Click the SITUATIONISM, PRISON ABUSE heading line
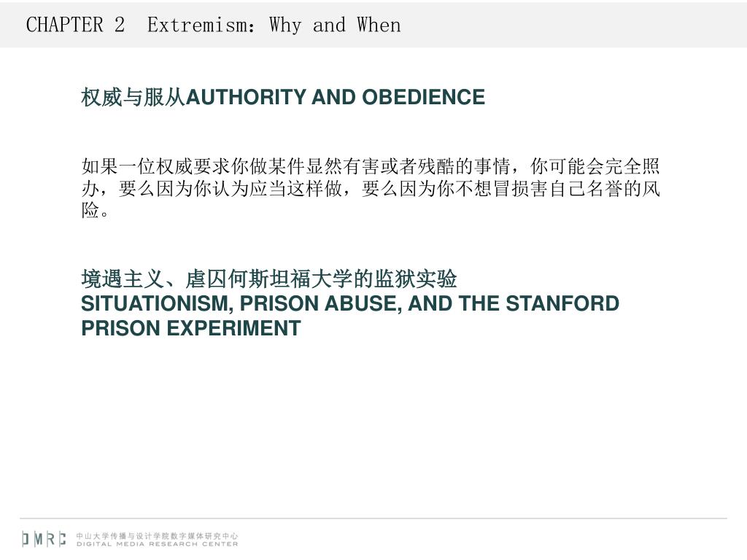Viewport: 747px width, 560px height. pyautogui.click(x=350, y=303)
